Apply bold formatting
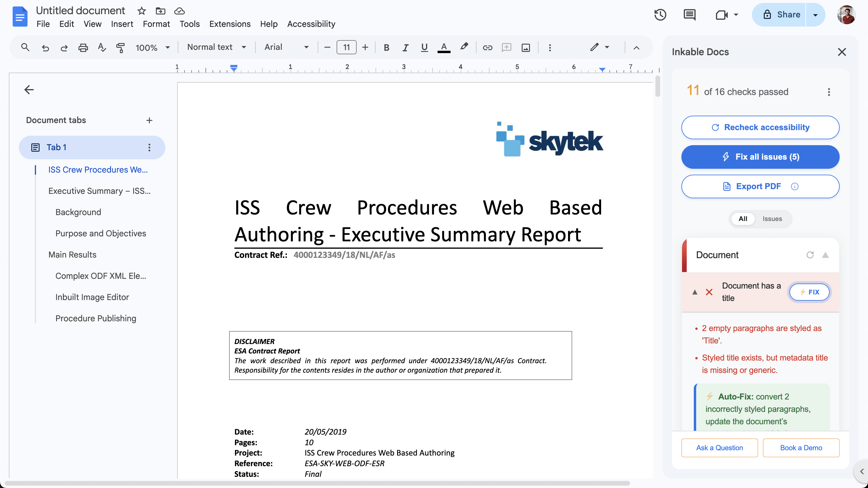868x488 pixels. (386, 48)
